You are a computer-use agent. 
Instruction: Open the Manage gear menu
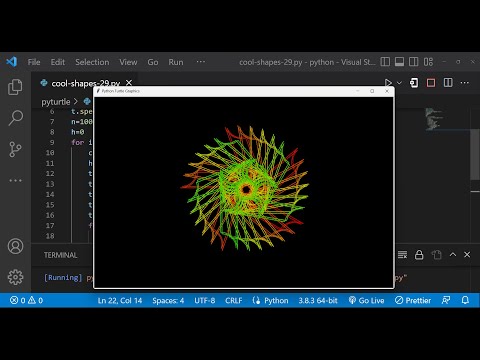[15, 277]
